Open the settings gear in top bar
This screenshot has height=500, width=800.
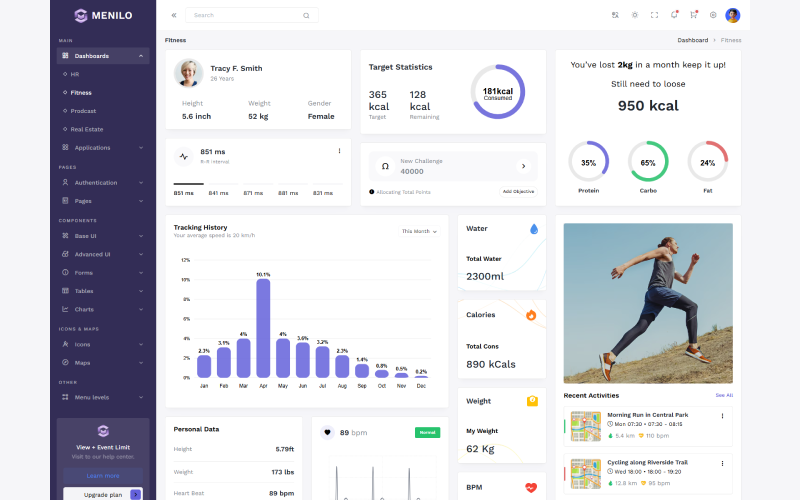pos(713,15)
